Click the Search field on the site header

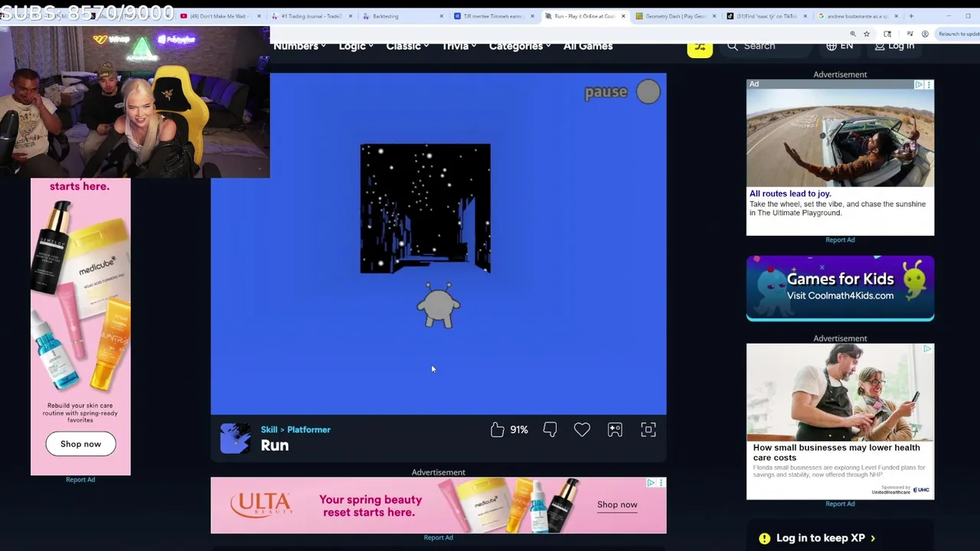[x=767, y=46]
